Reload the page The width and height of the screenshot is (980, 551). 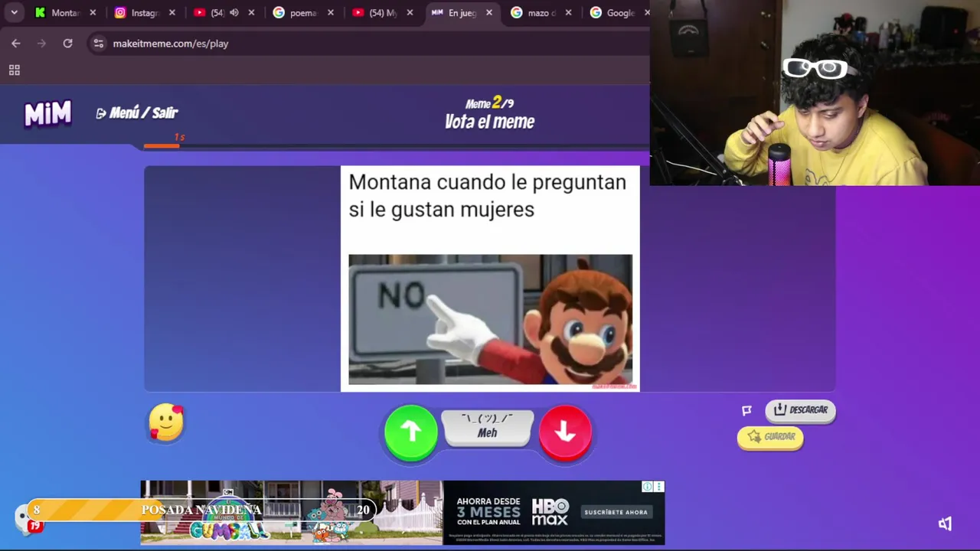pos(67,44)
